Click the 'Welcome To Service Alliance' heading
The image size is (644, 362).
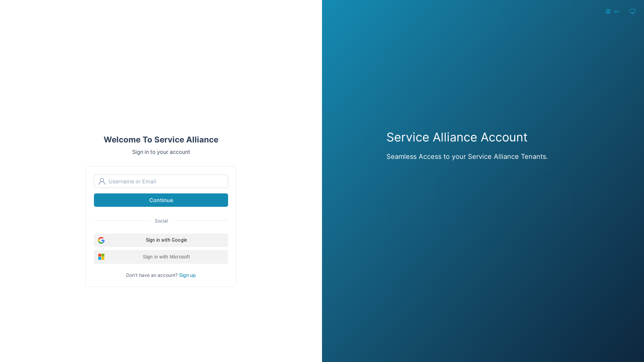[x=161, y=139]
